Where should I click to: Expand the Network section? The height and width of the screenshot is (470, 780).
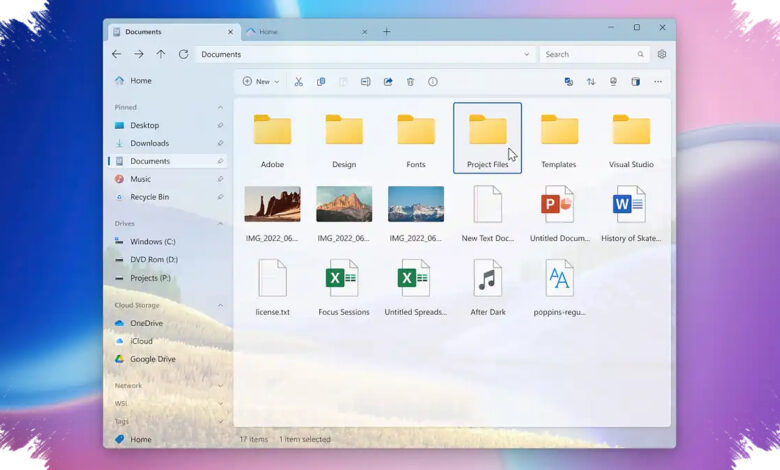[x=220, y=386]
